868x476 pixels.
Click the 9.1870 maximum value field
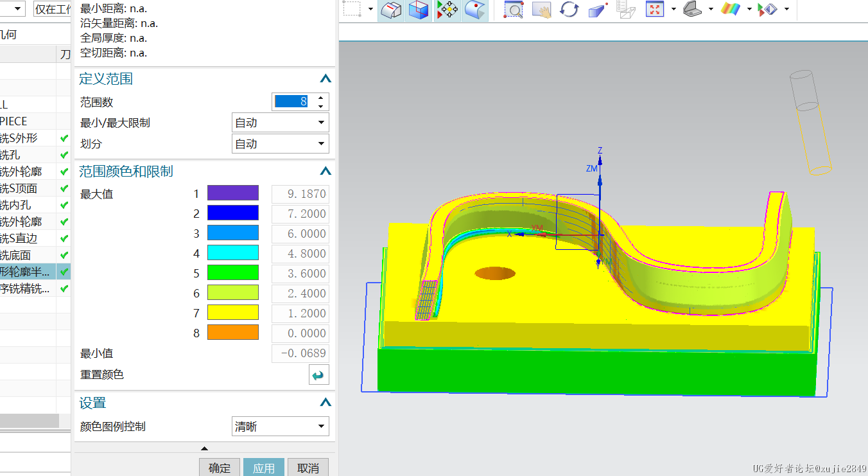coord(300,193)
